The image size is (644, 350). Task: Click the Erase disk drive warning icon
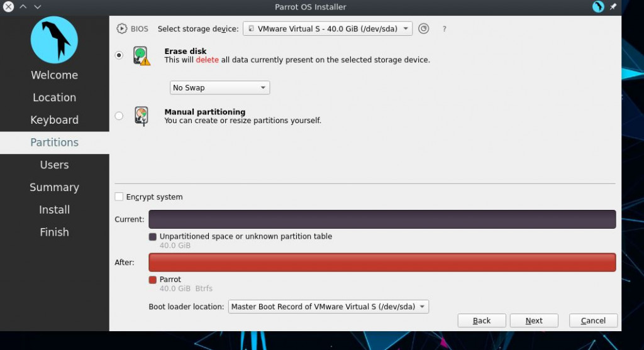click(x=142, y=56)
